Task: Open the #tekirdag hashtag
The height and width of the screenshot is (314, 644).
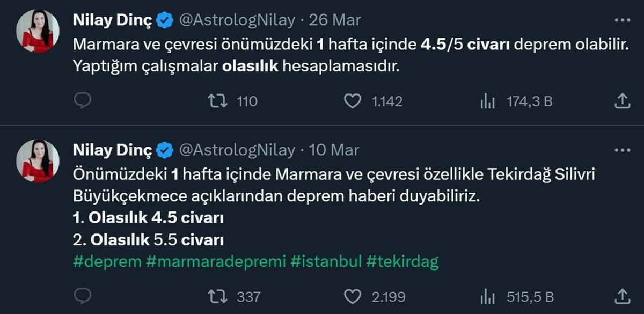Action: [404, 262]
